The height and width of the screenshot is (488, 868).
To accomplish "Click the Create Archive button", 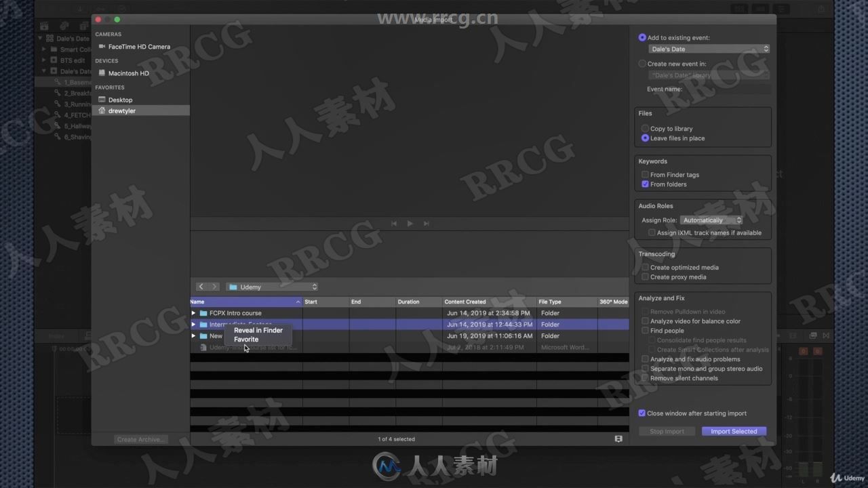I will [140, 439].
